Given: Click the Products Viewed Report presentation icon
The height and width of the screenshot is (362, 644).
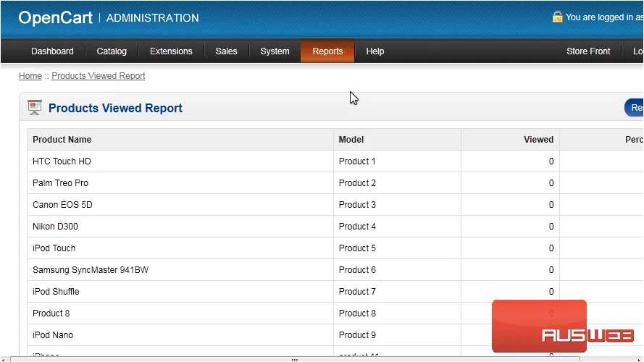Looking at the screenshot, I should (x=35, y=108).
